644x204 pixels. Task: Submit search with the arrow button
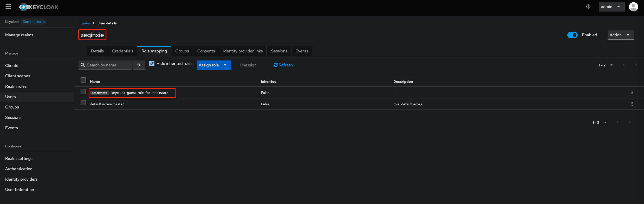click(139, 65)
